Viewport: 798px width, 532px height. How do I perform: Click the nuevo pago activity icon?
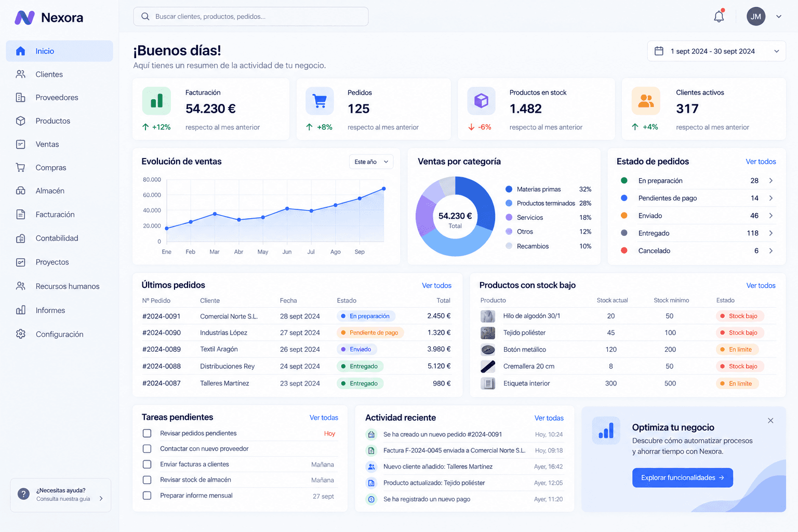click(371, 499)
